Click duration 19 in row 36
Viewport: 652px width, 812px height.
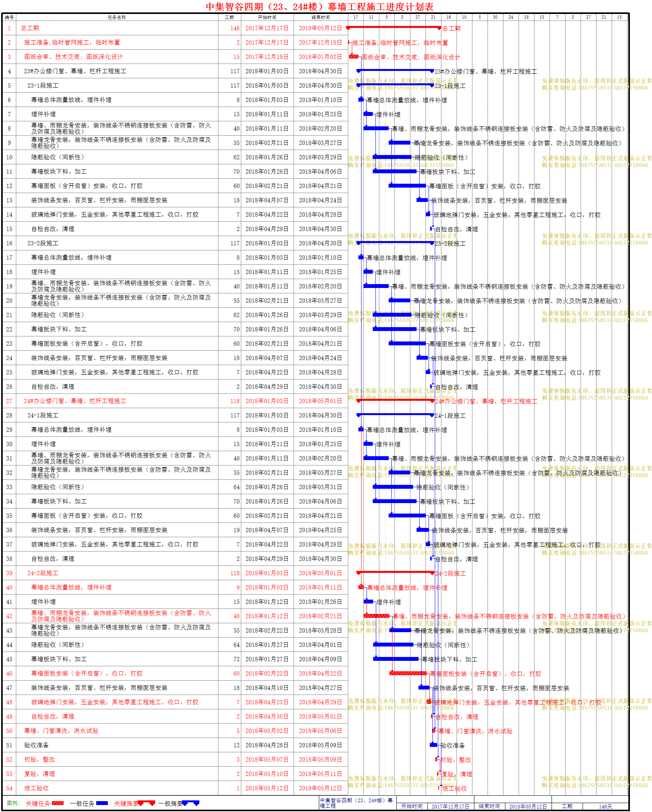tap(236, 530)
